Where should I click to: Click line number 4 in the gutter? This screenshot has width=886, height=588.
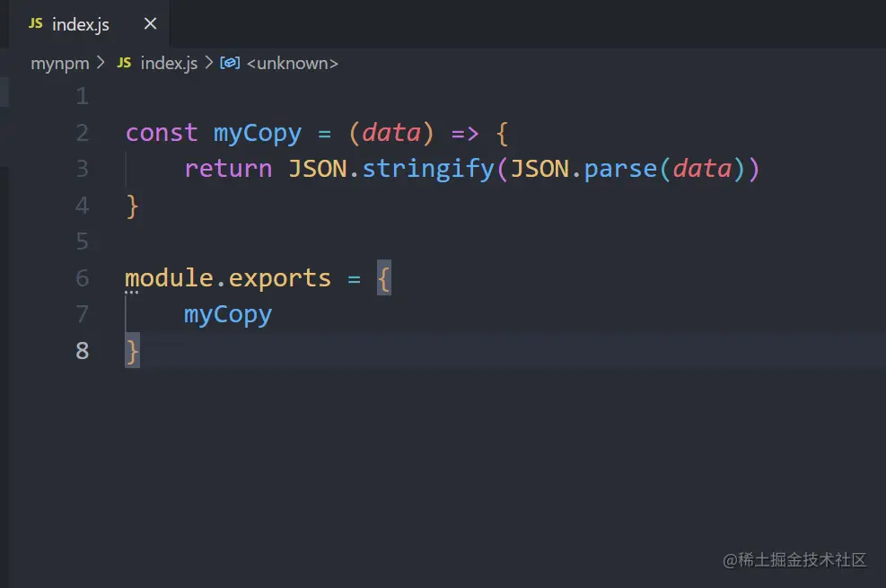(x=83, y=206)
